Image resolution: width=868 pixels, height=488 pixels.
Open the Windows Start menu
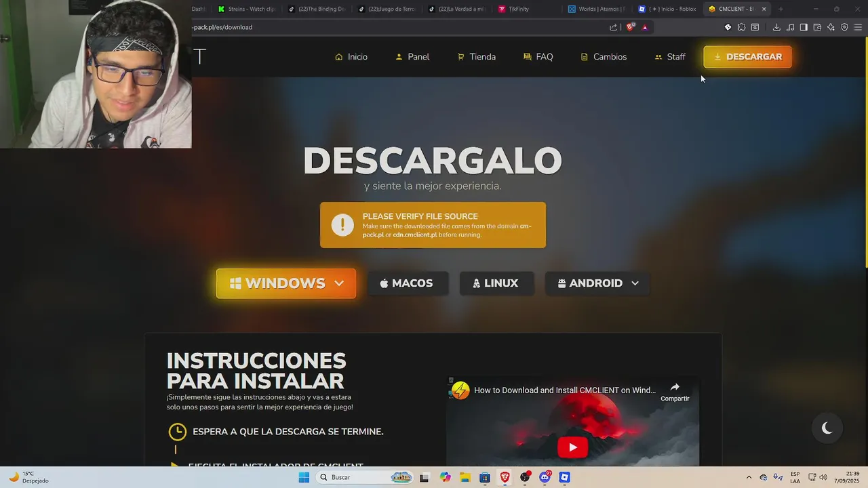(x=304, y=477)
